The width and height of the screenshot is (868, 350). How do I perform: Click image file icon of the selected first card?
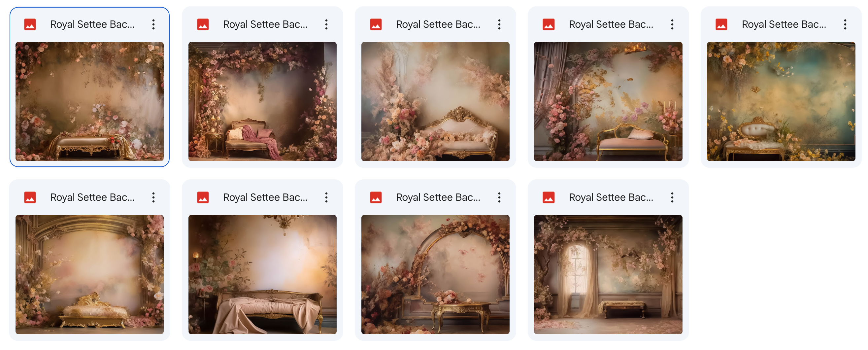pyautogui.click(x=30, y=24)
